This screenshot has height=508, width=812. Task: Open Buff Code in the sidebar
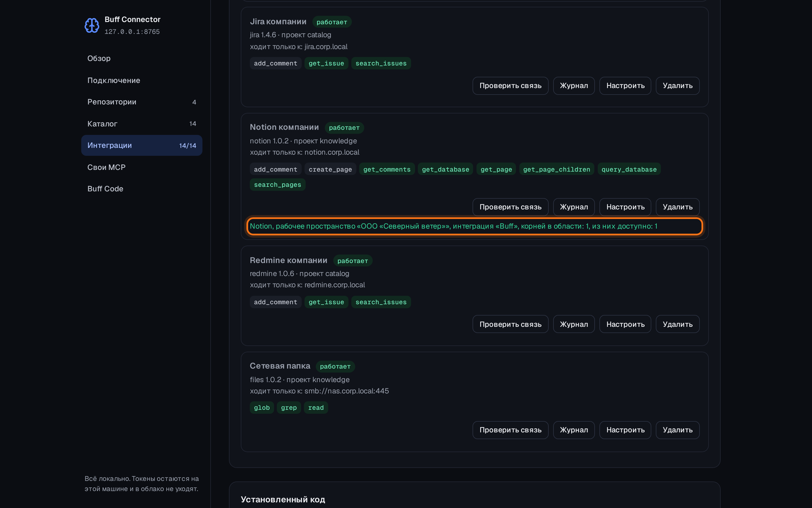[142, 189]
